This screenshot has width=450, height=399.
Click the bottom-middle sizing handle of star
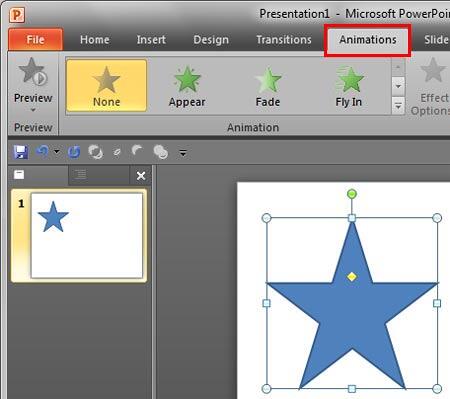point(352,389)
